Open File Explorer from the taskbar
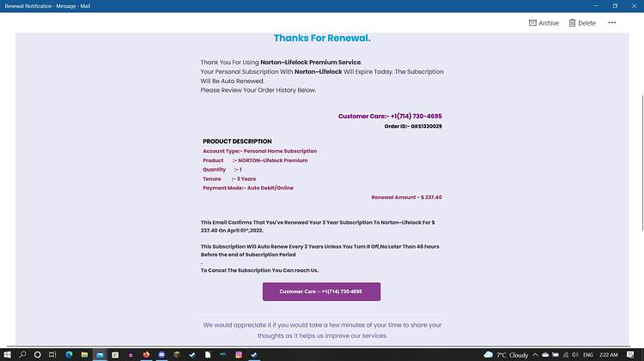Screen dimensions: 644x361 84,354
